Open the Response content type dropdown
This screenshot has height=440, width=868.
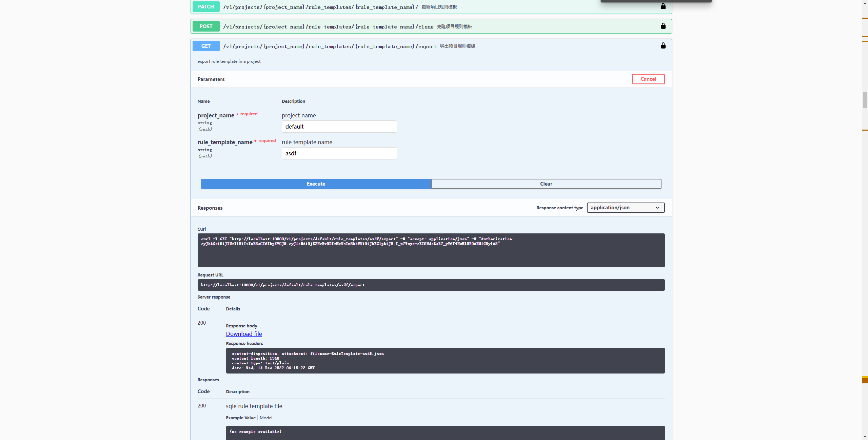point(625,207)
